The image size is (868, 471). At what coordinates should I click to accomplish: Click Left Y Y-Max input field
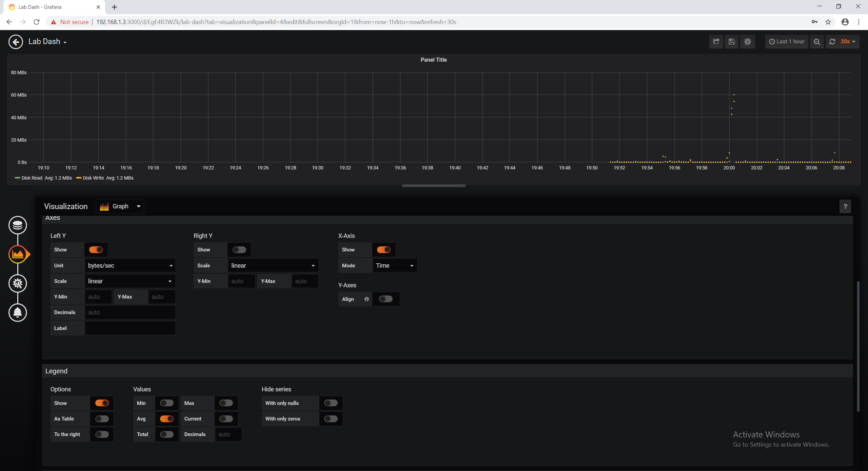click(x=162, y=297)
